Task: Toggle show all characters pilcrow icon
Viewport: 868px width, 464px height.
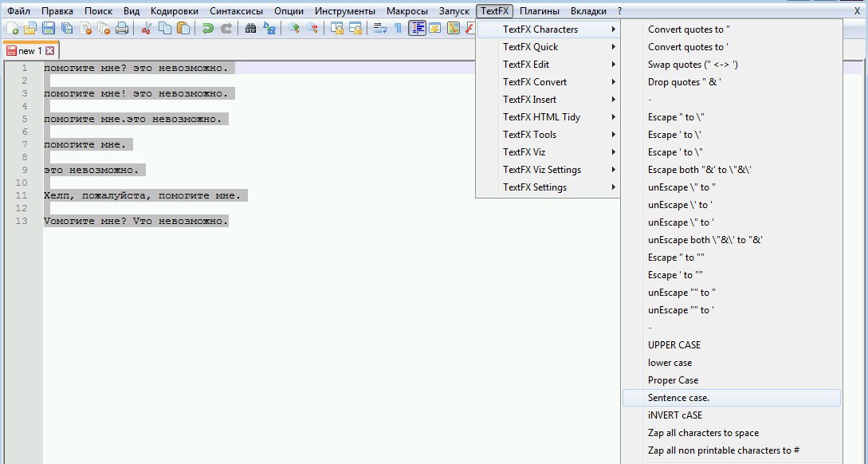Action: pos(398,28)
